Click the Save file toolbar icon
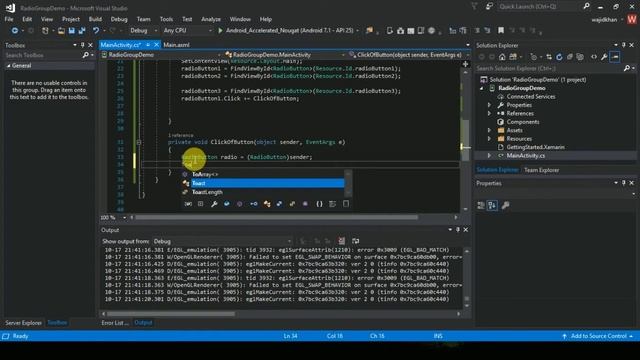 pyautogui.click(x=72, y=31)
